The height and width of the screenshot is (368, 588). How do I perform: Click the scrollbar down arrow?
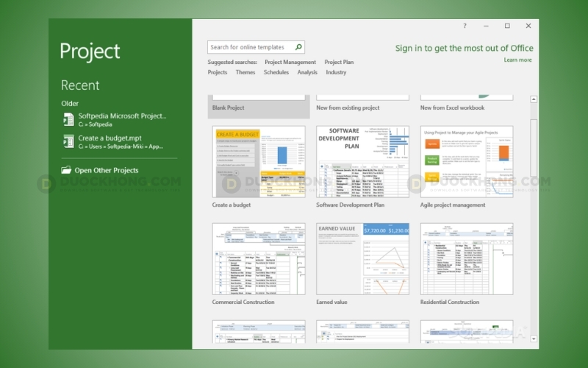(x=533, y=339)
